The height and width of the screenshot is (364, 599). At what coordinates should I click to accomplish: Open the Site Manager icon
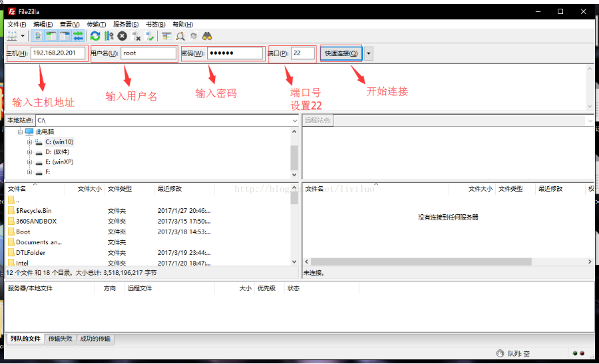(12, 37)
